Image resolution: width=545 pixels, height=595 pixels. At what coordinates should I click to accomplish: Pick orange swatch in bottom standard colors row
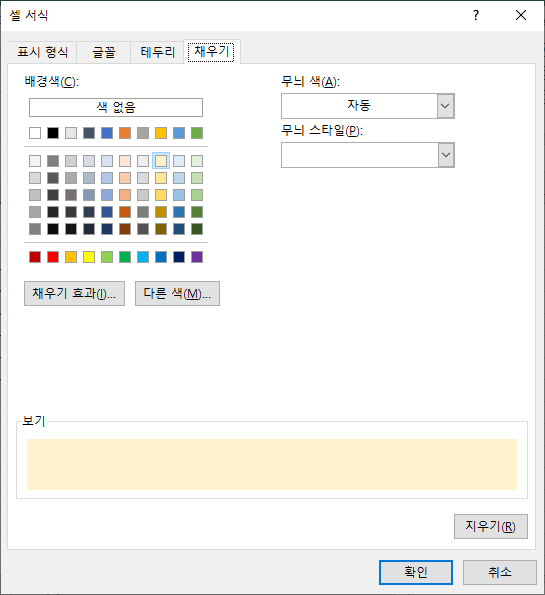(x=71, y=257)
